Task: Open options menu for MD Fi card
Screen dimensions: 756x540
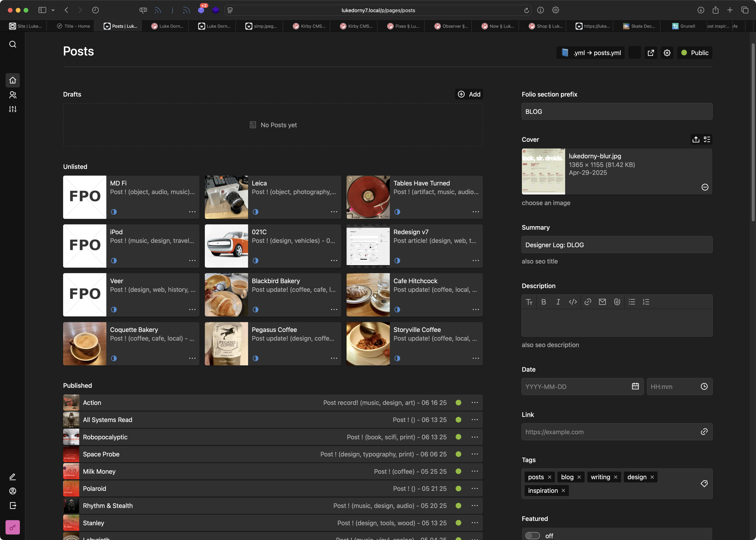Action: (x=192, y=212)
